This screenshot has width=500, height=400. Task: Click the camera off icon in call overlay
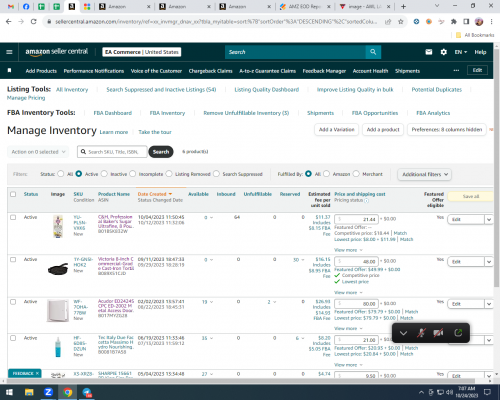tap(438, 333)
